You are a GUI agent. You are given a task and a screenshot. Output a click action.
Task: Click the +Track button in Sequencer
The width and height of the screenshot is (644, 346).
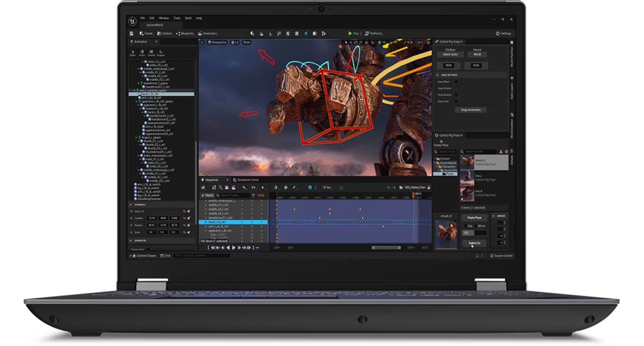207,195
